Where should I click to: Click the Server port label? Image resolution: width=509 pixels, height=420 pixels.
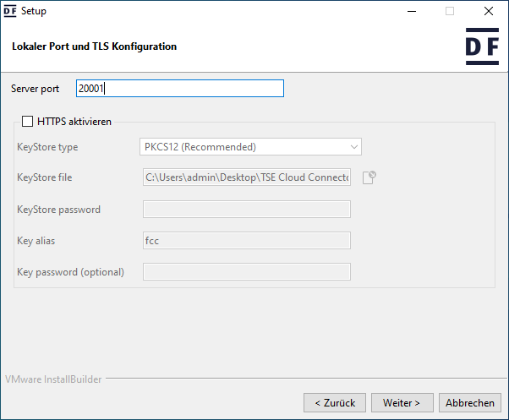(36, 89)
